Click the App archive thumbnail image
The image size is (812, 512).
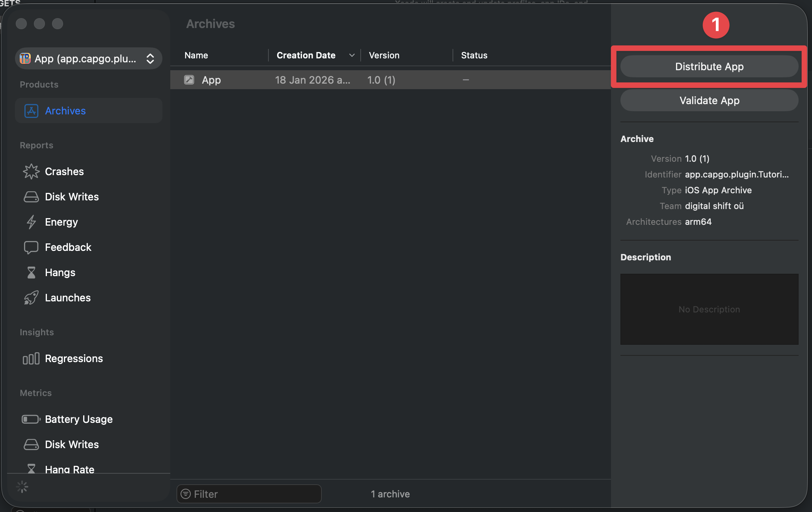click(x=189, y=80)
